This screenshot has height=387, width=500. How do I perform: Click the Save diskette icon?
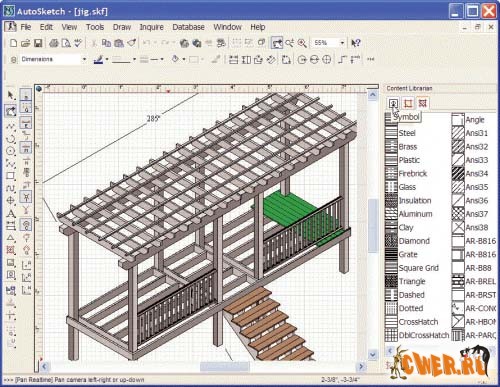[x=38, y=43]
